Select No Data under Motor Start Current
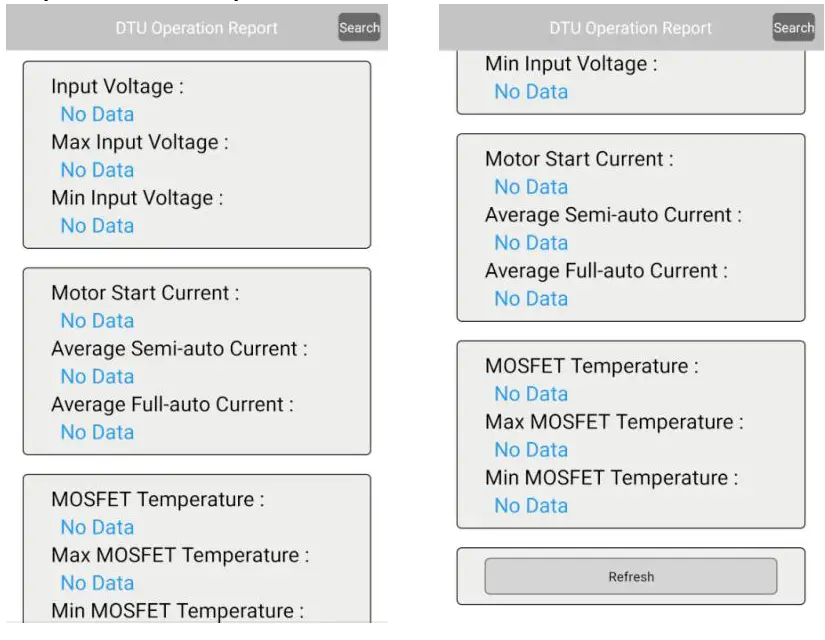Viewport: 825px width, 640px height. [x=96, y=320]
